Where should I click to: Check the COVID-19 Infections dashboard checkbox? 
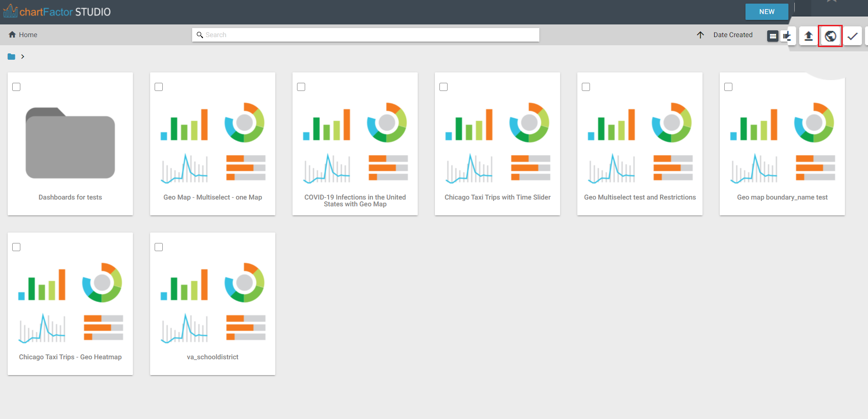pyautogui.click(x=301, y=87)
